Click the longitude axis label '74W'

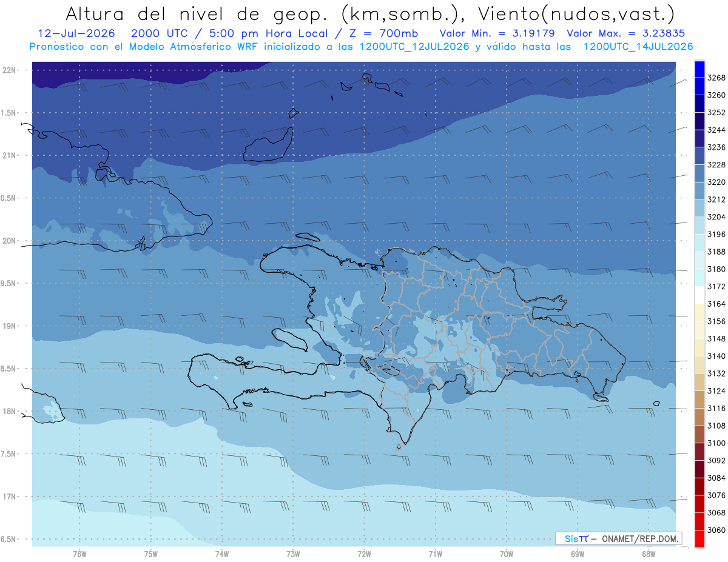222,554
